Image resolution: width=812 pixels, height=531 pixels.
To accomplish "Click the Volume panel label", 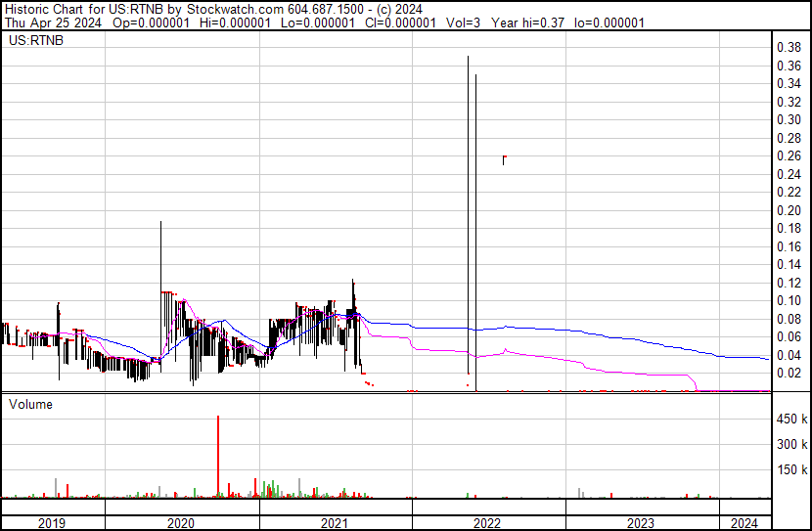I will pos(30,404).
